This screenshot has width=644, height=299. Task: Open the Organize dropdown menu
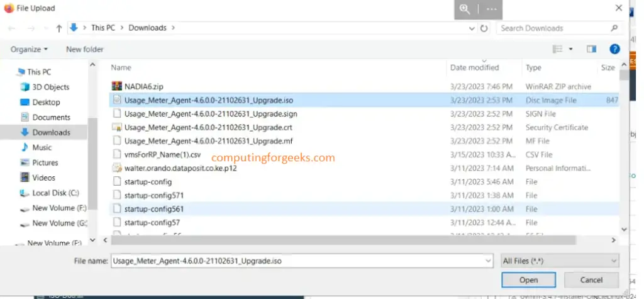(x=29, y=49)
